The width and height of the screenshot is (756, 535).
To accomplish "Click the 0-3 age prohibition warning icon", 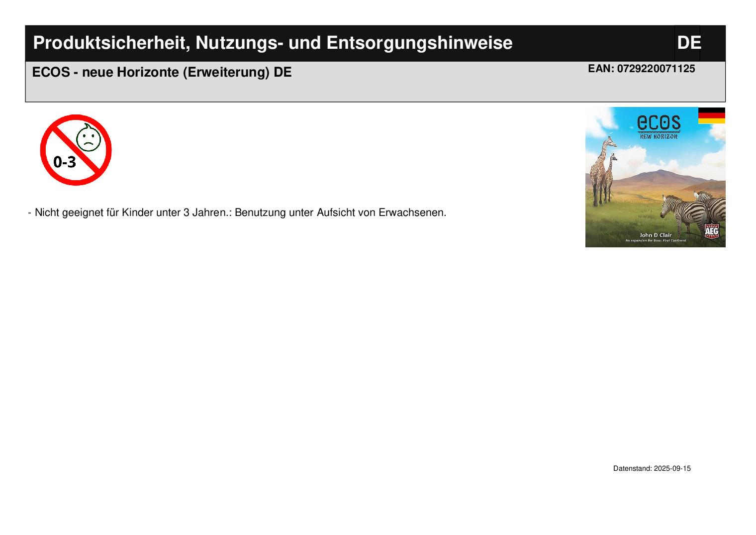I will coord(76,150).
